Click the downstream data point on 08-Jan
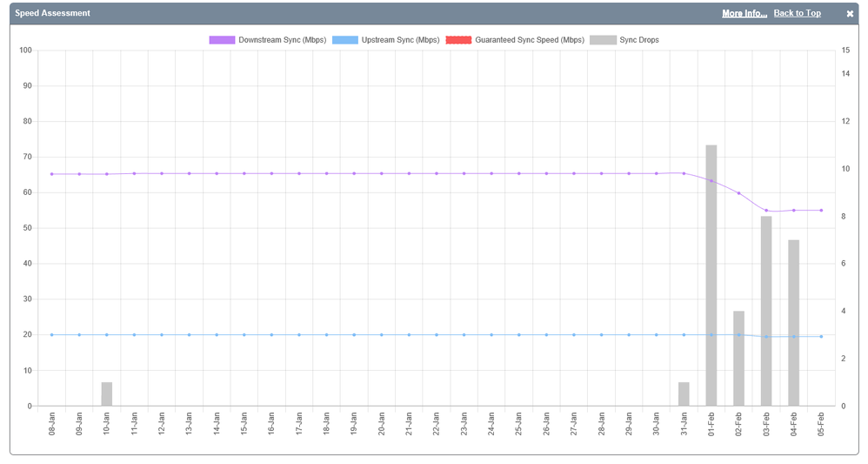 tap(52, 174)
